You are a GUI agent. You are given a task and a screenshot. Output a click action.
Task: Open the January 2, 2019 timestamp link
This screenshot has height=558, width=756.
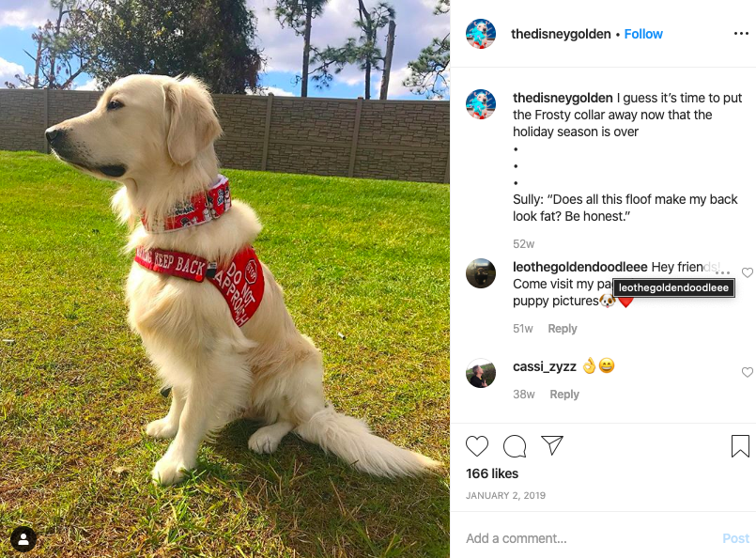(505, 495)
